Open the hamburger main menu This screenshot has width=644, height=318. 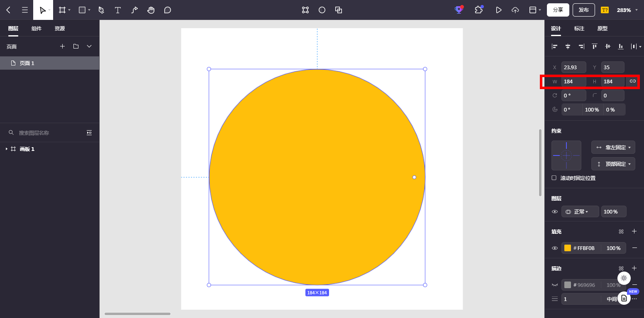coord(25,10)
